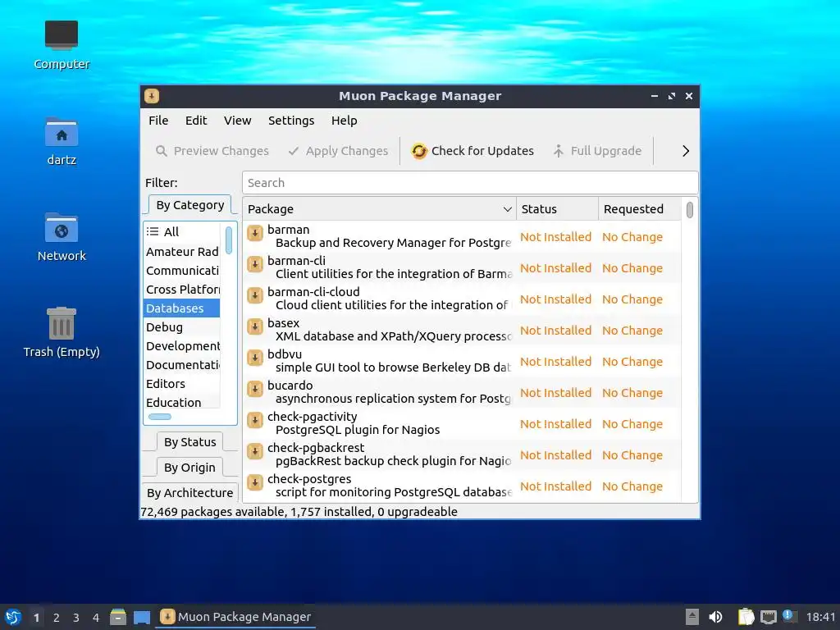Image resolution: width=840 pixels, height=630 pixels.
Task: Click the basex package icon
Action: point(255,326)
